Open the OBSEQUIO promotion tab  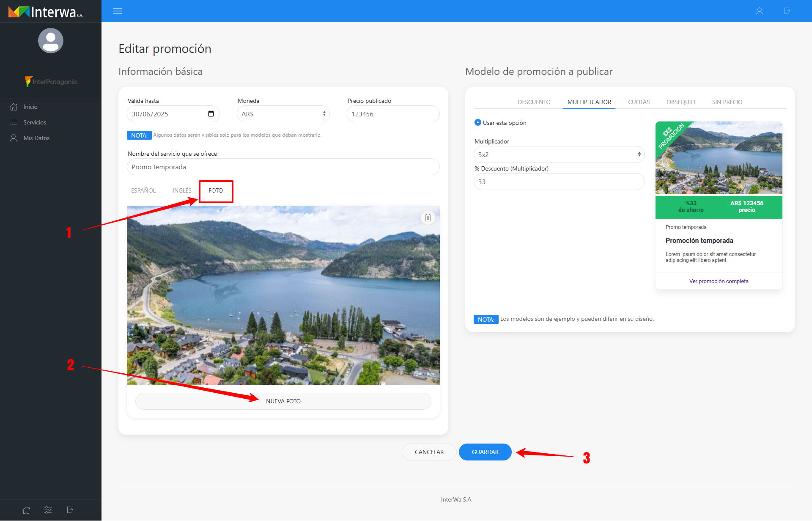click(x=681, y=102)
